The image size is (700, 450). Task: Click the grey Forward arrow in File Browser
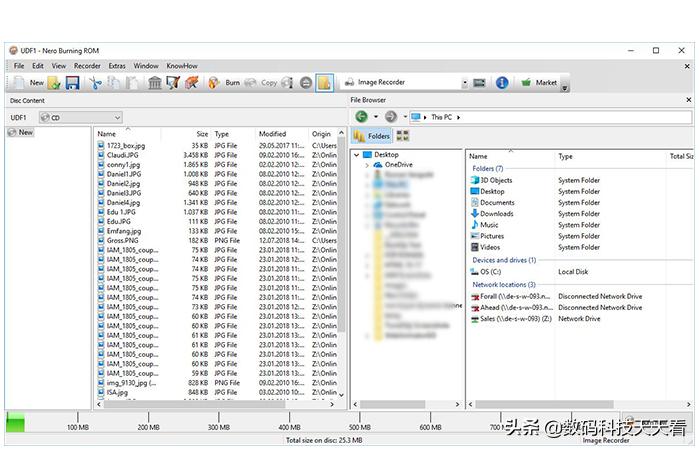click(x=391, y=117)
